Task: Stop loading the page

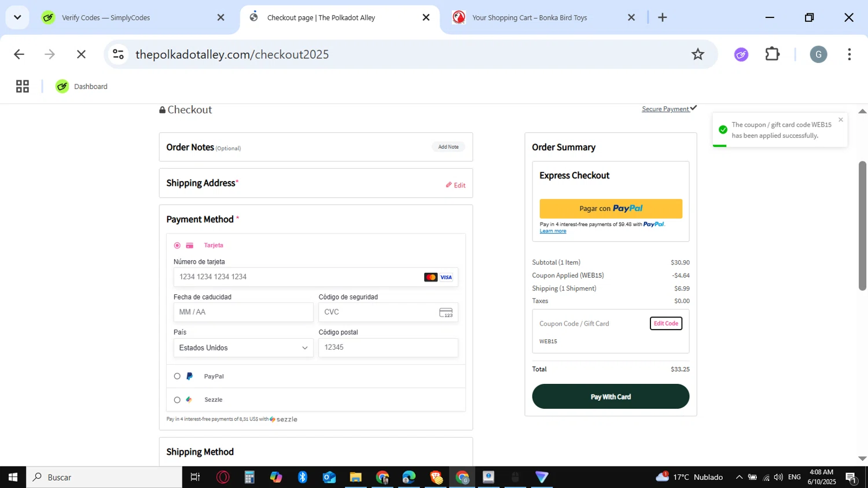Action: coord(81,54)
